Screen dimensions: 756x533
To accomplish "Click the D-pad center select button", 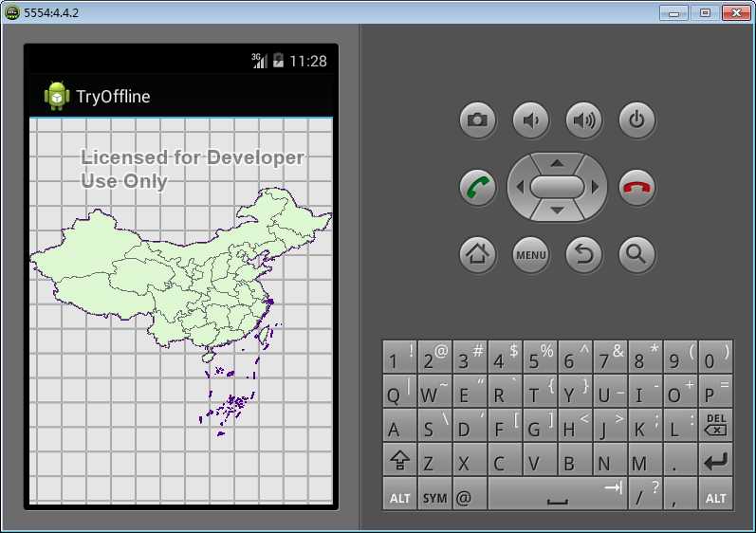I will click(558, 187).
